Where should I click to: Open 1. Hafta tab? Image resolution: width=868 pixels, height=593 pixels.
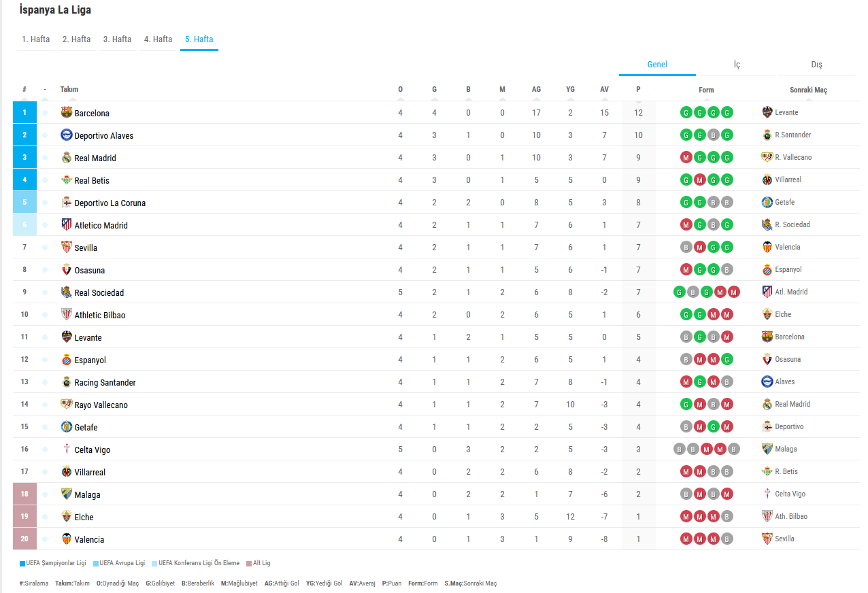click(x=36, y=39)
